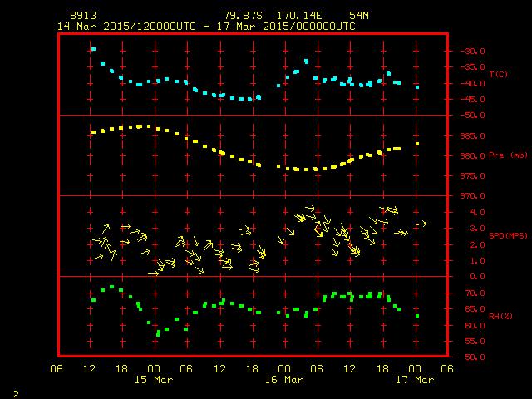Click the page number 2 below the chart
Screen dimensions: 532x399
click(x=16, y=394)
